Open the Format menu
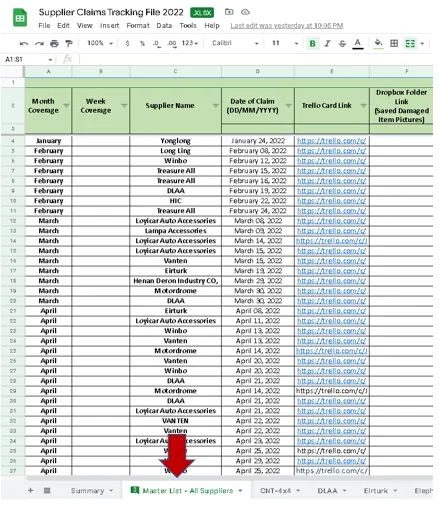Screen dimensions: 439x506 click(x=138, y=26)
